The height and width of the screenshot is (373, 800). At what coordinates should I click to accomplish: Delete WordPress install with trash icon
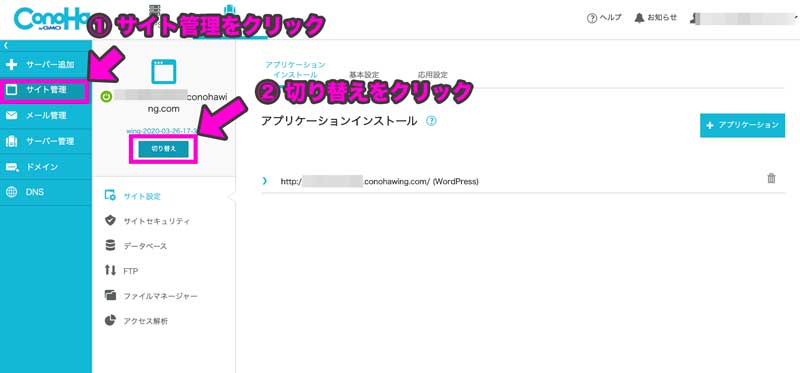tap(771, 179)
